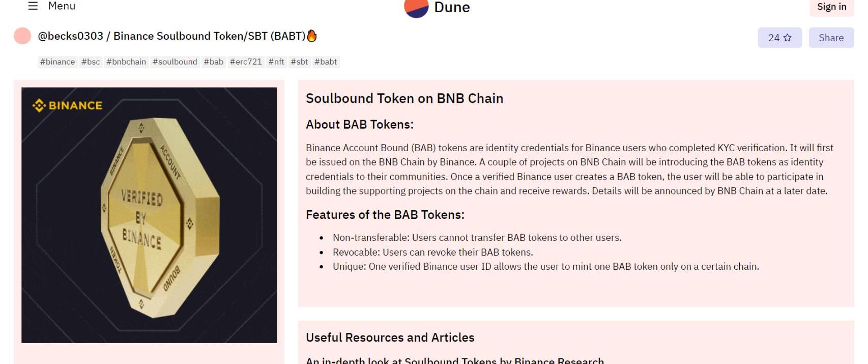Open the hamburger Menu icon
The width and height of the screenshot is (868, 364).
(33, 6)
